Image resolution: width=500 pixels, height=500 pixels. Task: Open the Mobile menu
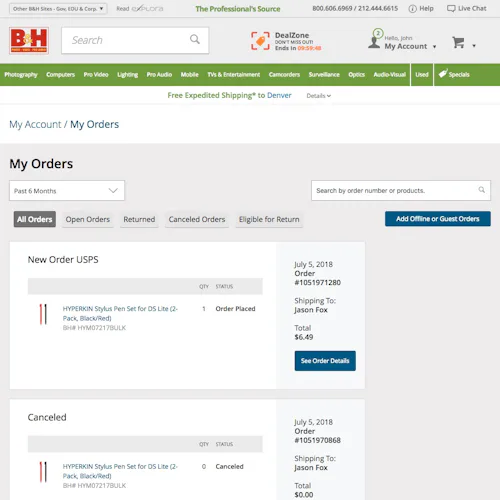(190, 74)
